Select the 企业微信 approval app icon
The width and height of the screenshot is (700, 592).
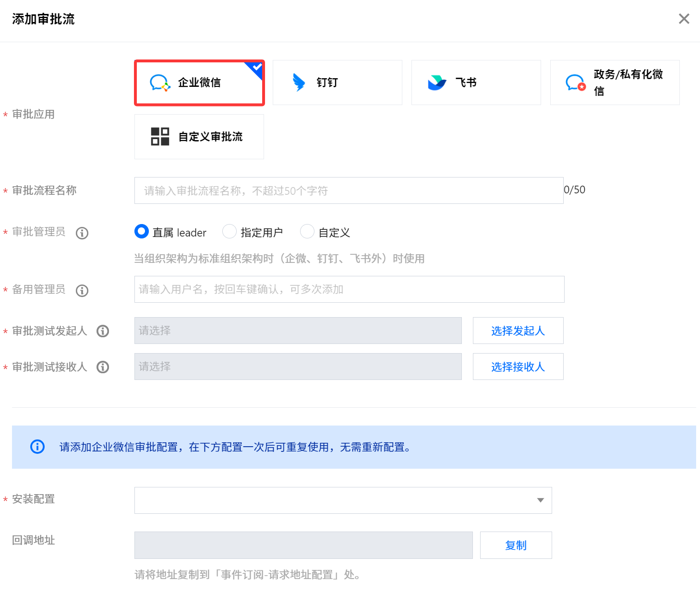160,83
